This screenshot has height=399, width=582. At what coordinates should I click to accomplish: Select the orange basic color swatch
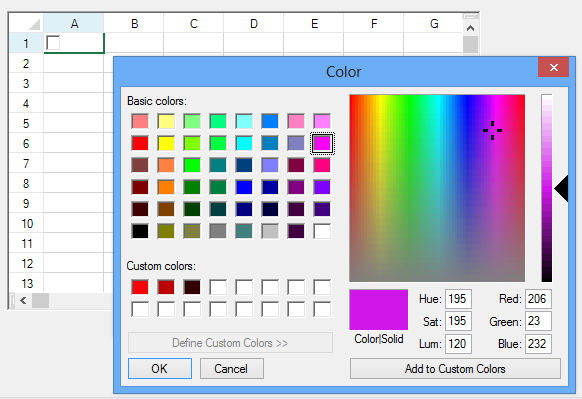point(166,187)
